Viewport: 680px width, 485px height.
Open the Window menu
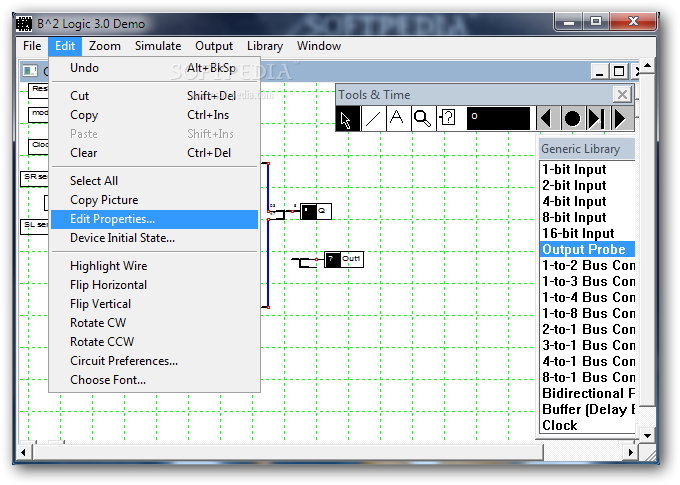click(x=319, y=46)
